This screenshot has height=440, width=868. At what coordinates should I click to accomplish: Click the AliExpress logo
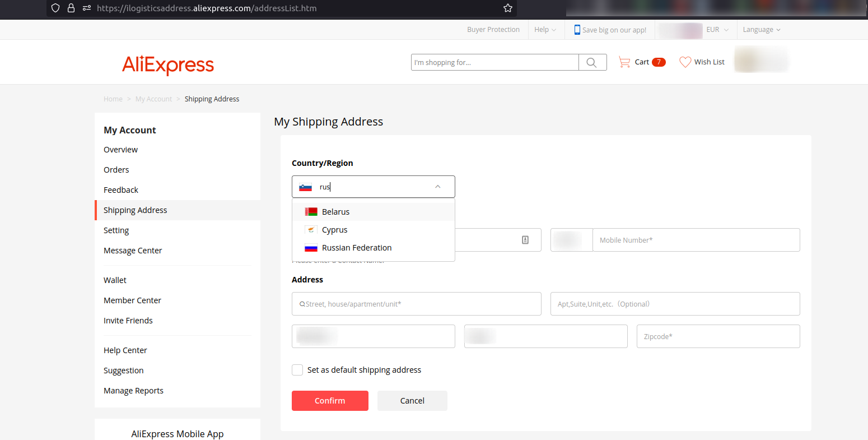coord(168,65)
